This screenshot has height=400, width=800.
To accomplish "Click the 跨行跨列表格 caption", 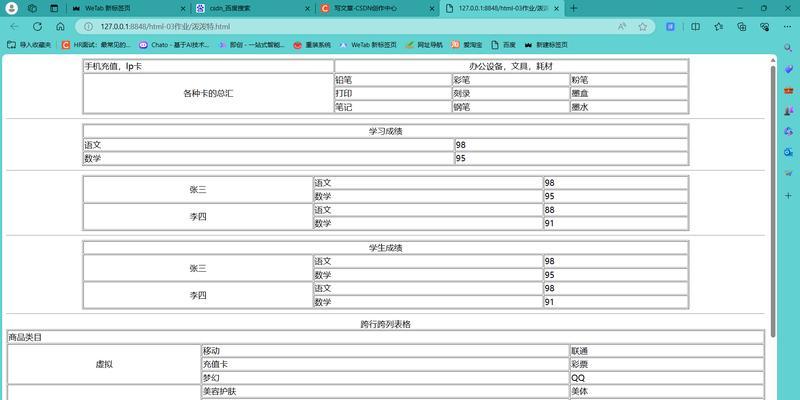I will 386,324.
